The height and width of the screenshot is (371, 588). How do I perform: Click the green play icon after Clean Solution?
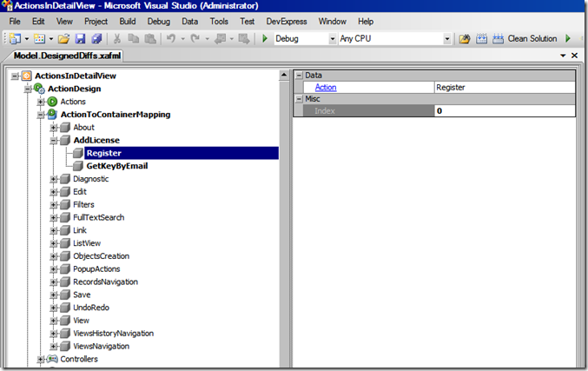coord(568,38)
